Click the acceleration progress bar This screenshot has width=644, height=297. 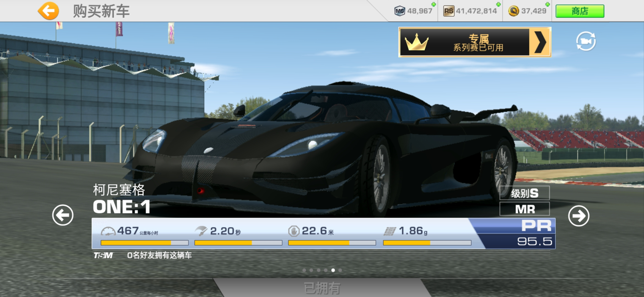(x=238, y=243)
